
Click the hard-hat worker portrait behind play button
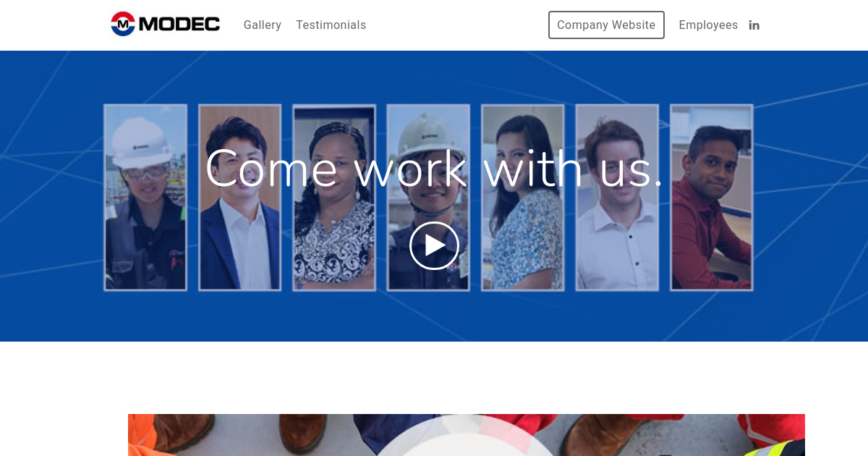tap(428, 198)
